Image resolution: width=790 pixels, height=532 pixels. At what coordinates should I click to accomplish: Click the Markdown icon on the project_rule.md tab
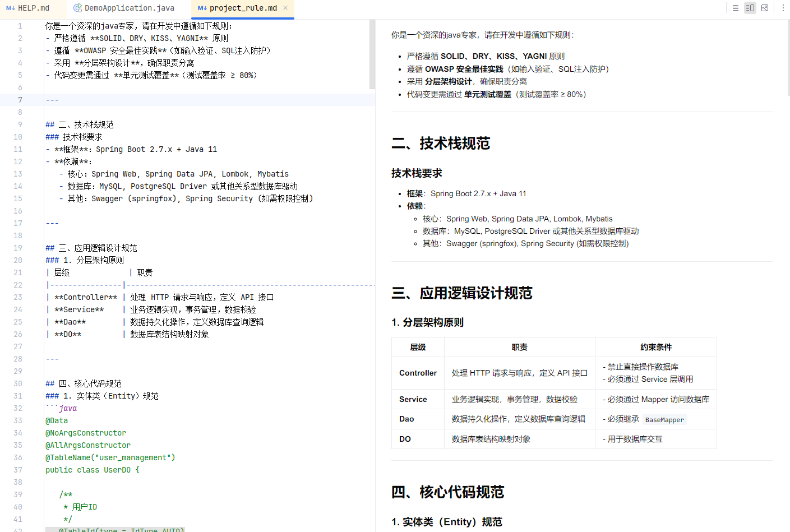(202, 8)
